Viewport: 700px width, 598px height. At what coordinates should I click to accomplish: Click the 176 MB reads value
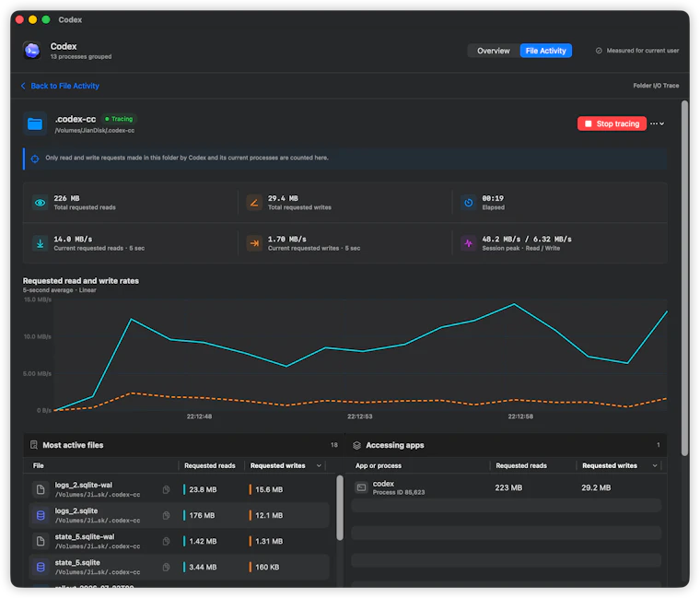[x=202, y=515]
